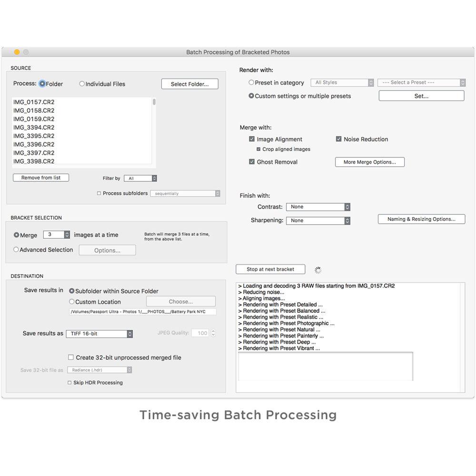This screenshot has width=476, height=476.
Task: Open the Save results as TIFF 16-bit dropdown
Action: [x=99, y=334]
